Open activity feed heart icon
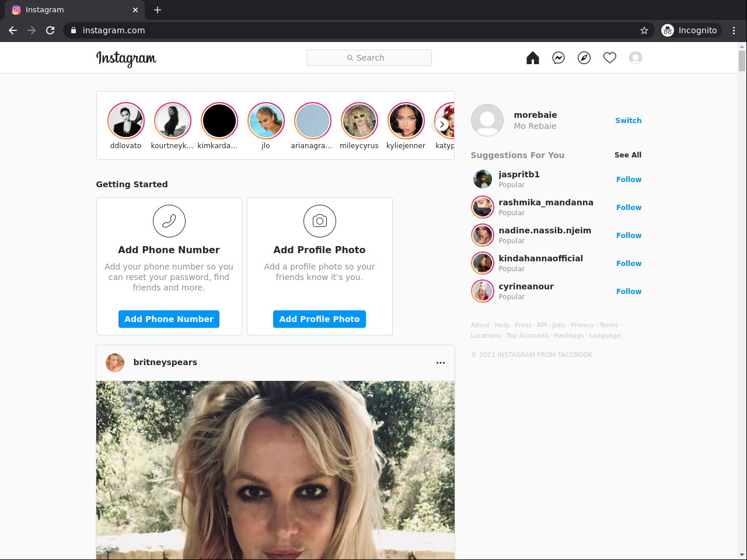Viewport: 747px width, 560px height. tap(610, 58)
